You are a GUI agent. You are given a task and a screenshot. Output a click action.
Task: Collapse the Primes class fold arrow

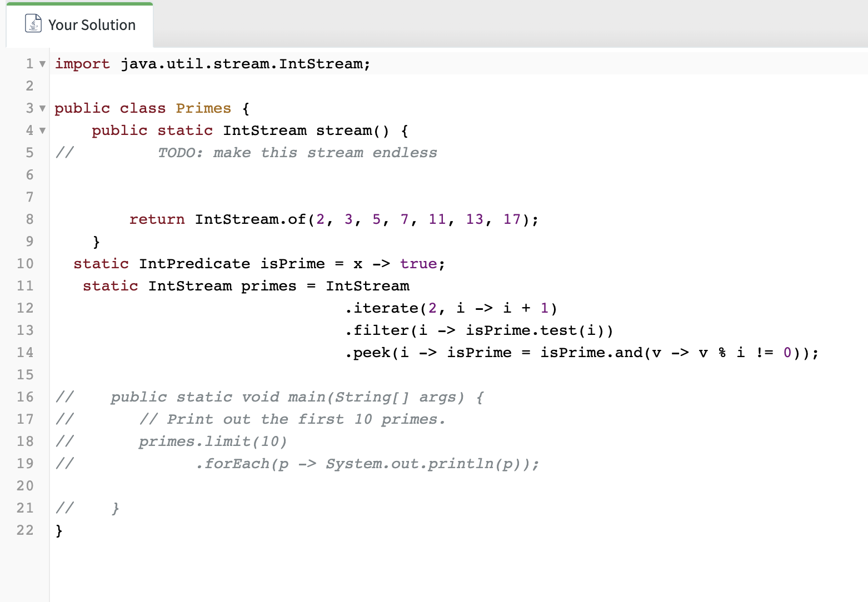coord(42,109)
